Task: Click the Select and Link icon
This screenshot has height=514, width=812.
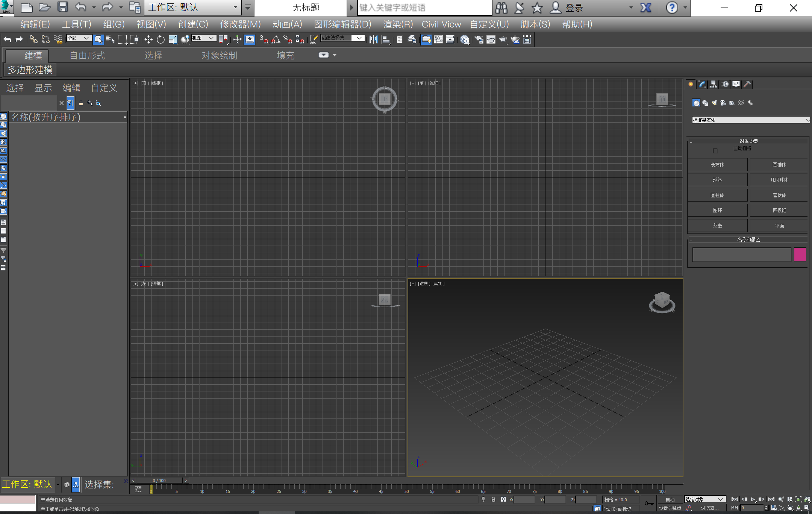Action: click(33, 39)
